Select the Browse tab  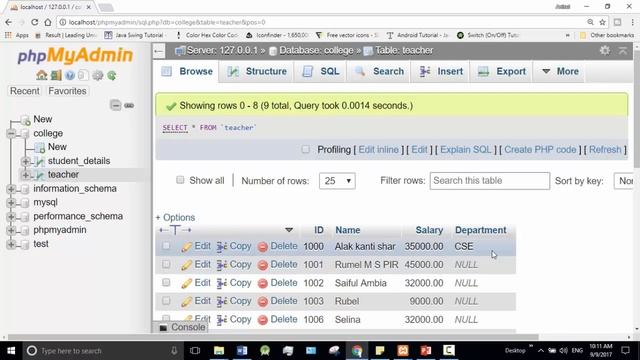tap(187, 71)
